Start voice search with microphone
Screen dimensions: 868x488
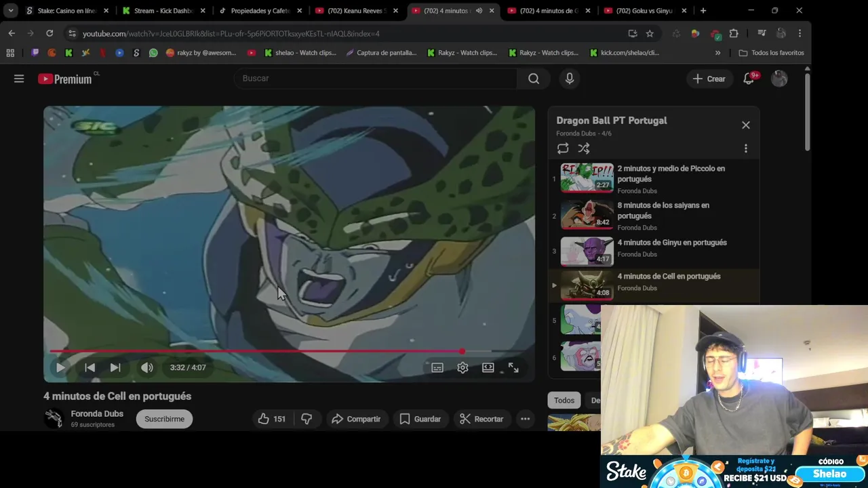[570, 79]
